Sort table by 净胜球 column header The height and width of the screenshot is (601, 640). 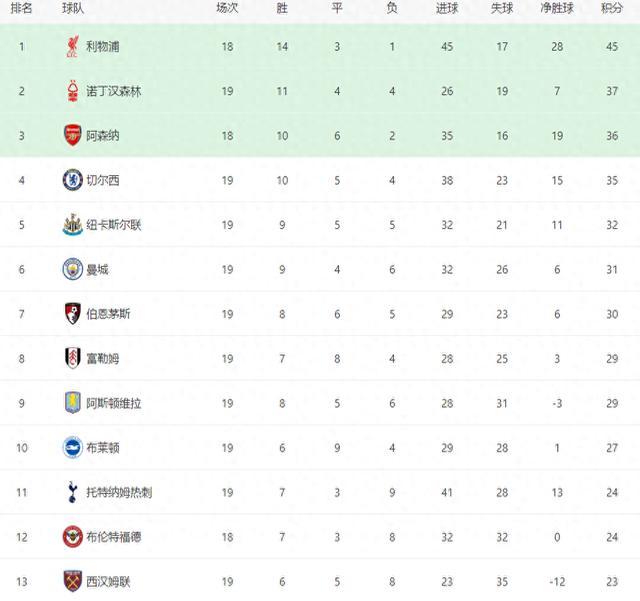point(557,8)
